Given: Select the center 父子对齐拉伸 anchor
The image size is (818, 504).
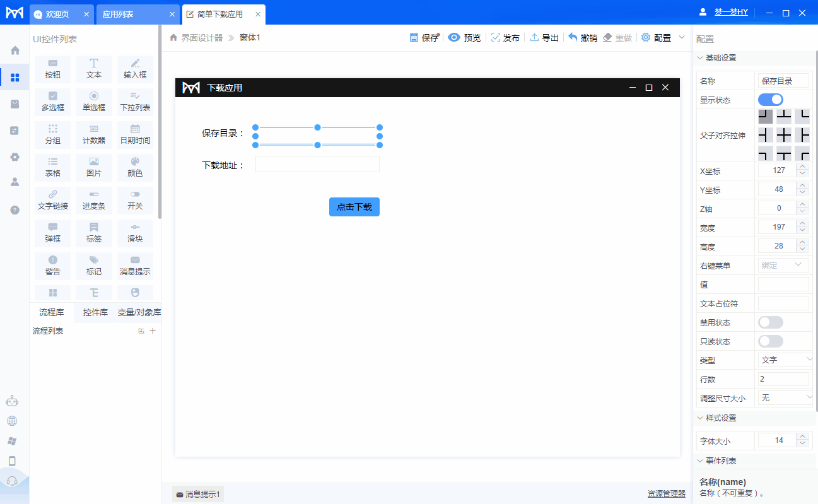Looking at the screenshot, I should click(784, 135).
